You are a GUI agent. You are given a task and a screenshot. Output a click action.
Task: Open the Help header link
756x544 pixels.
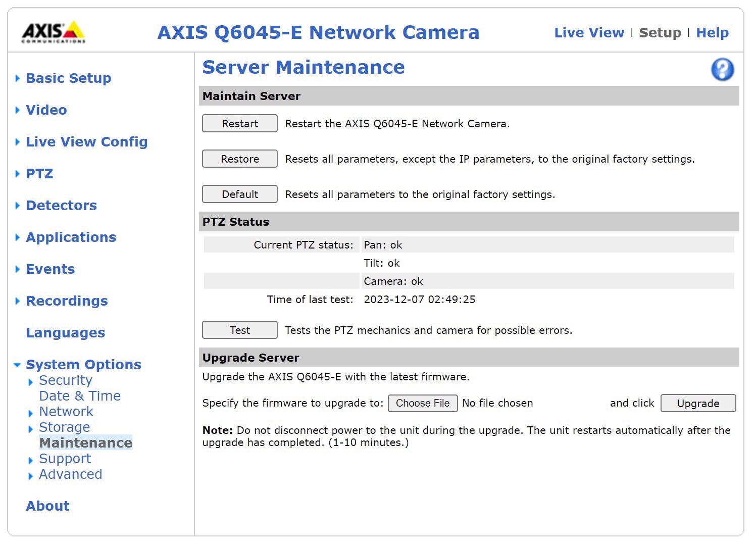coord(713,33)
